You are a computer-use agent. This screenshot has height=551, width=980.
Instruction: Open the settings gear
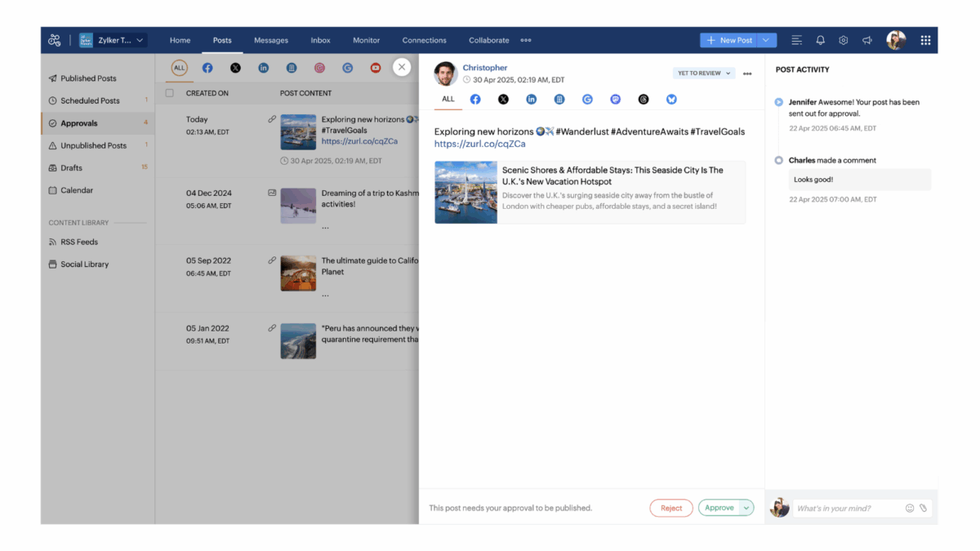844,40
